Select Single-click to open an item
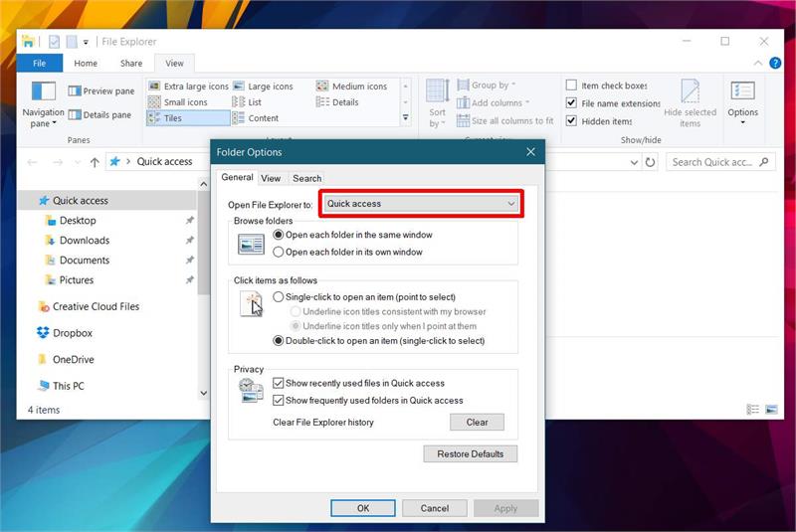Image resolution: width=796 pixels, height=532 pixels. pyautogui.click(x=279, y=297)
